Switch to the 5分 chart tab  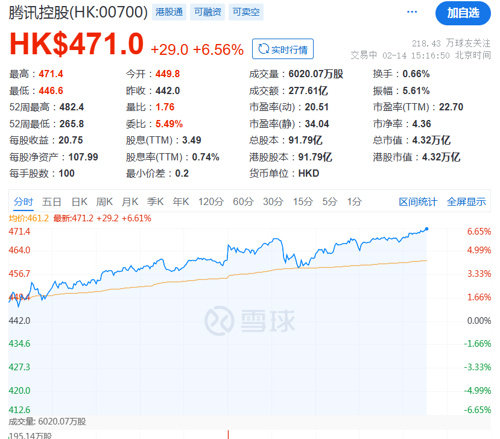[x=330, y=202]
